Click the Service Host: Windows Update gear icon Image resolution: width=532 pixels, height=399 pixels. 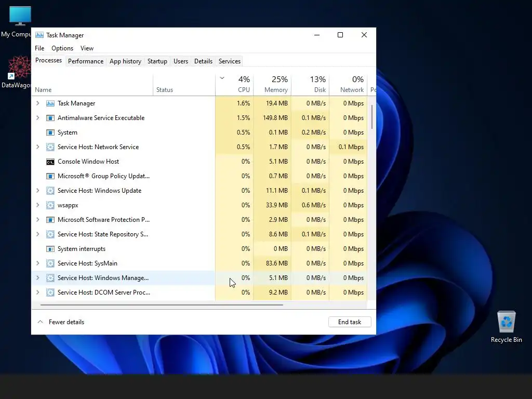(x=50, y=191)
